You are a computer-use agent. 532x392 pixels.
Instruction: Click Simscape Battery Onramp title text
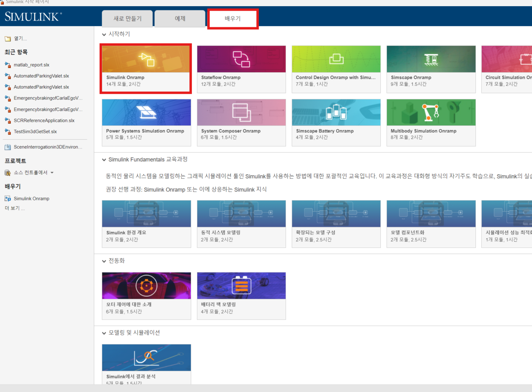tap(325, 131)
